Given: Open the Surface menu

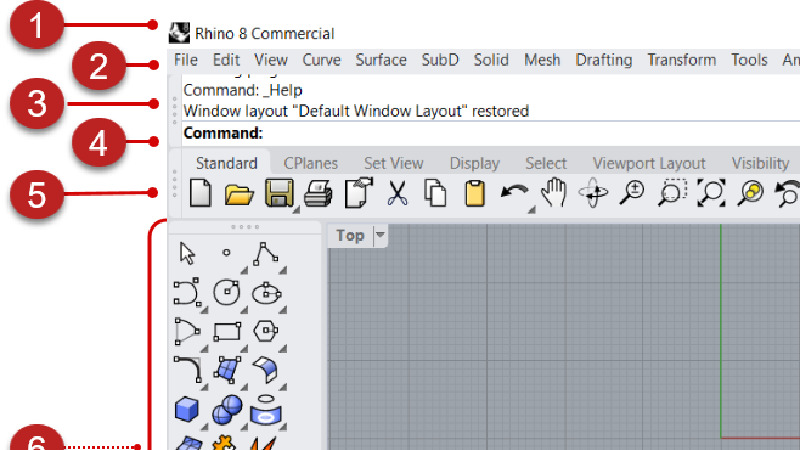Looking at the screenshot, I should click(381, 60).
